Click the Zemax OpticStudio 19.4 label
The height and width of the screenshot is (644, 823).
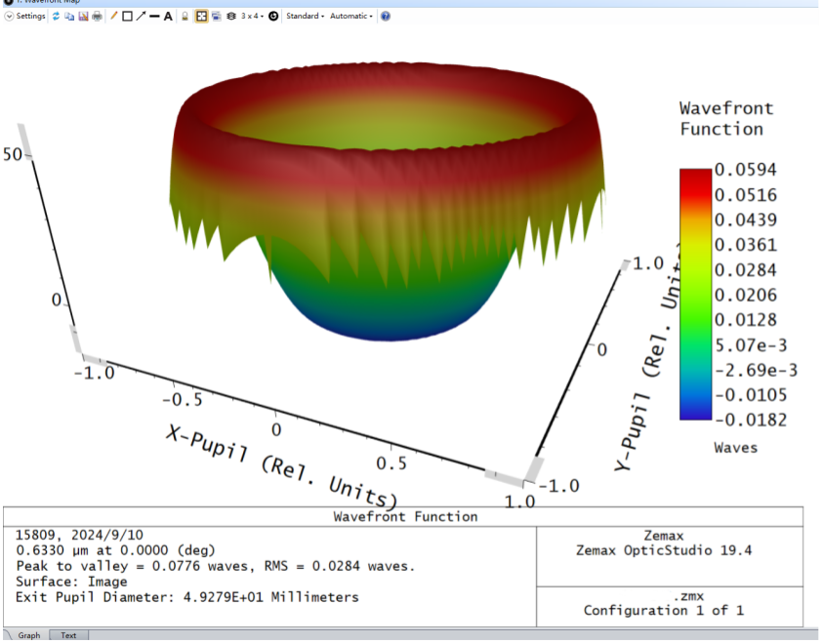click(x=664, y=550)
